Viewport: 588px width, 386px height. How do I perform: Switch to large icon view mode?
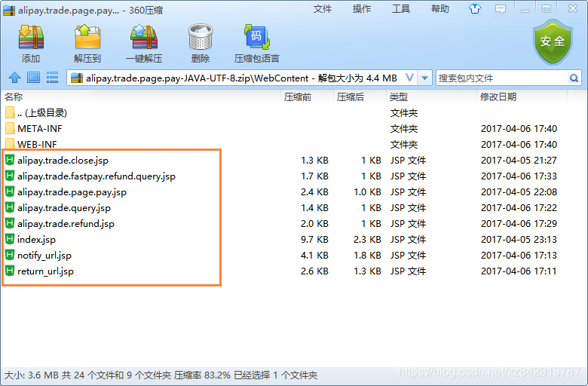click(x=33, y=78)
